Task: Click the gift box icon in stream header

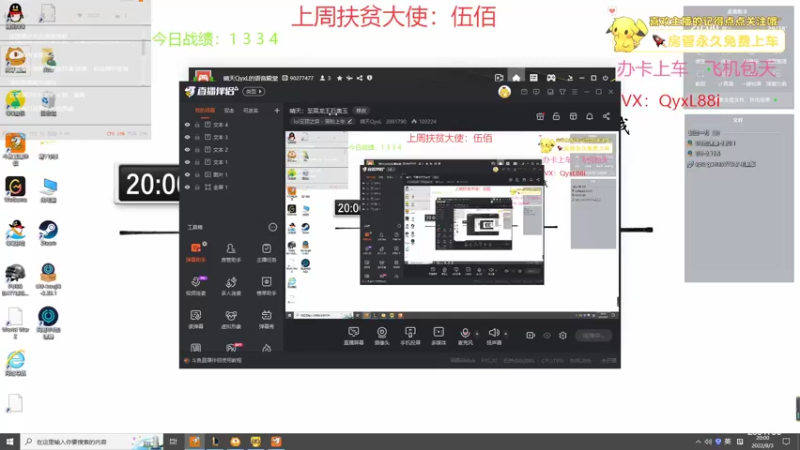Action: pos(540,116)
